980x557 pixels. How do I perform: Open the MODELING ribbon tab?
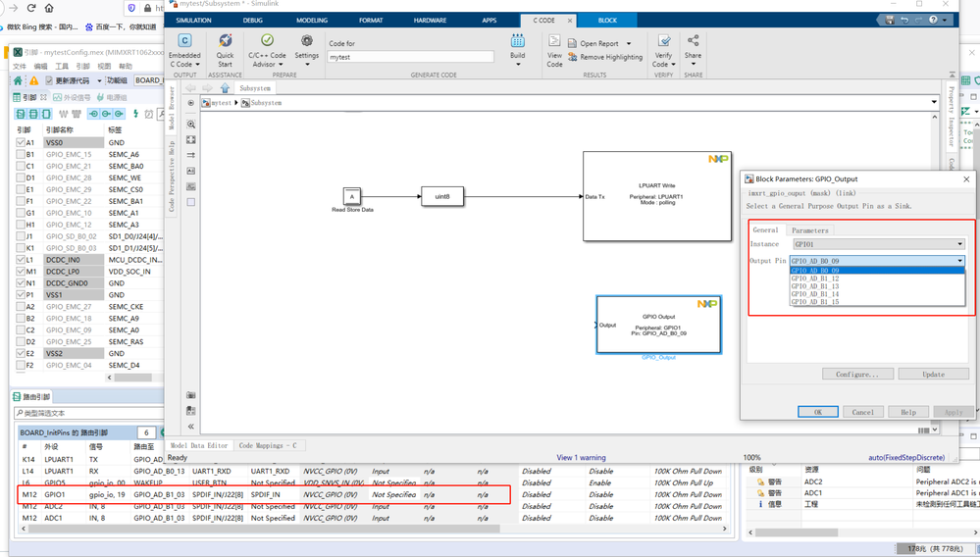312,20
